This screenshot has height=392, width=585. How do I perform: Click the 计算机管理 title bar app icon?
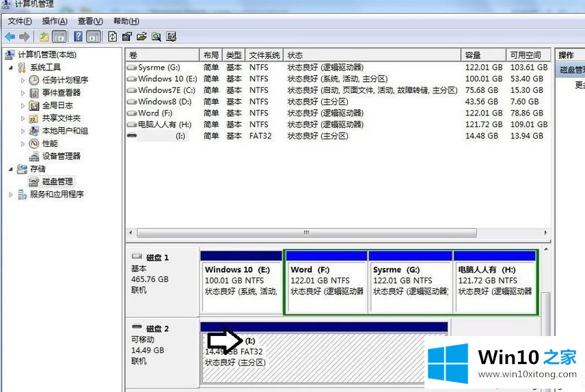[6, 3]
